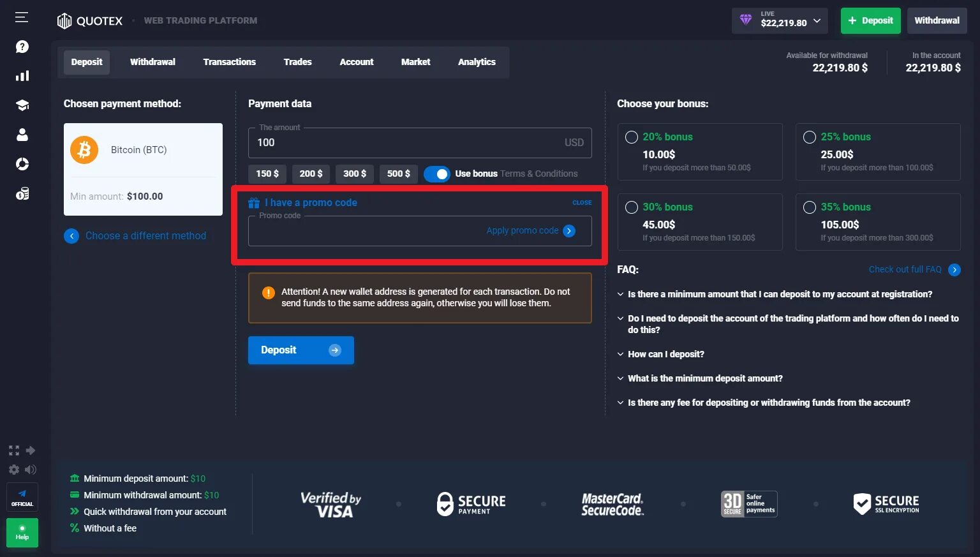Click the MasterCard SecureCode logo
Image resolution: width=980 pixels, height=557 pixels.
[612, 504]
